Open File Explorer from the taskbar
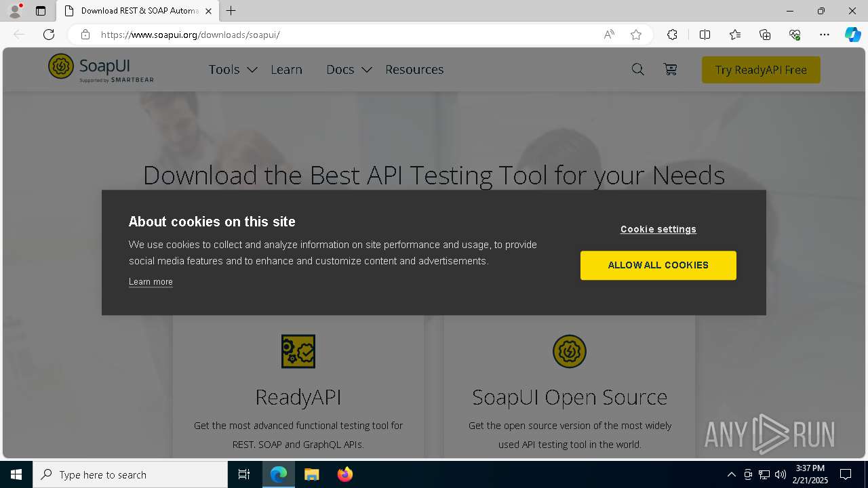Screen dimensions: 868x488 pyautogui.click(x=311, y=474)
